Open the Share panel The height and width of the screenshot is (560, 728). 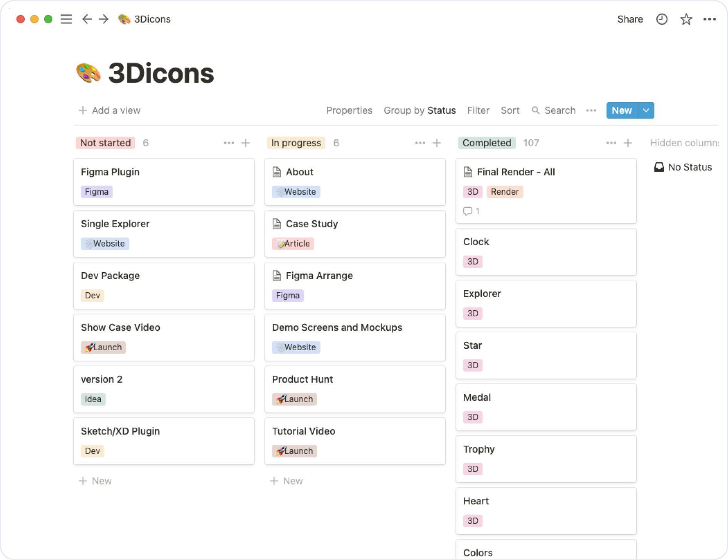point(630,19)
